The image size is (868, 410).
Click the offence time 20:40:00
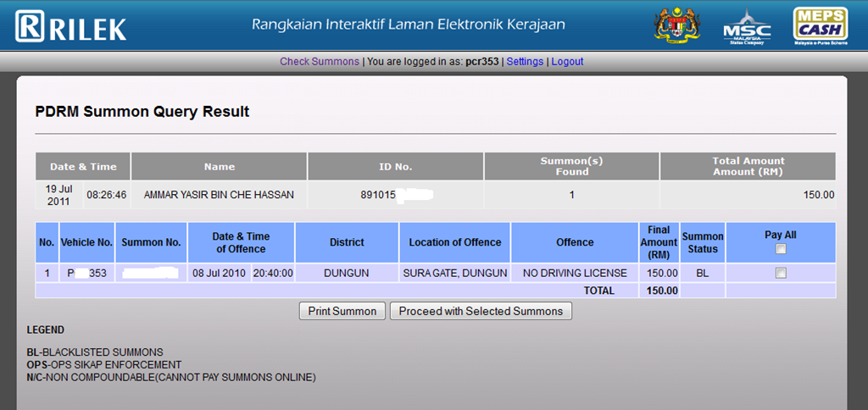[x=273, y=273]
